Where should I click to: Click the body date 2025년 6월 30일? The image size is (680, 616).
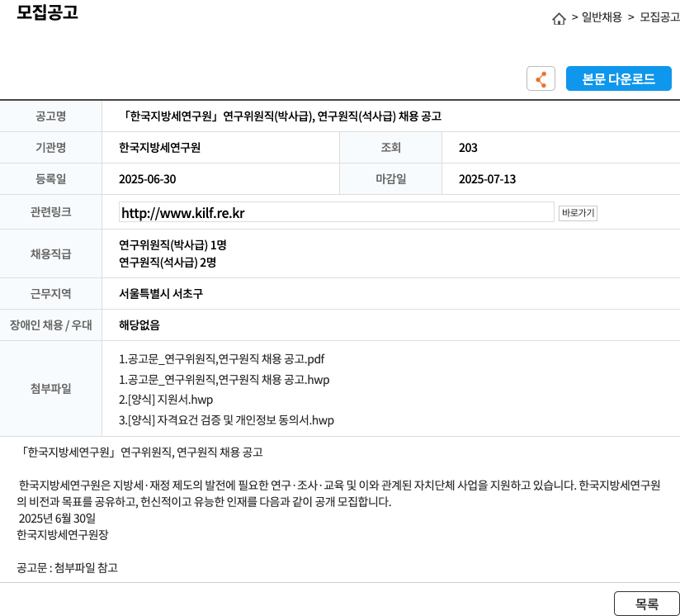(x=57, y=519)
